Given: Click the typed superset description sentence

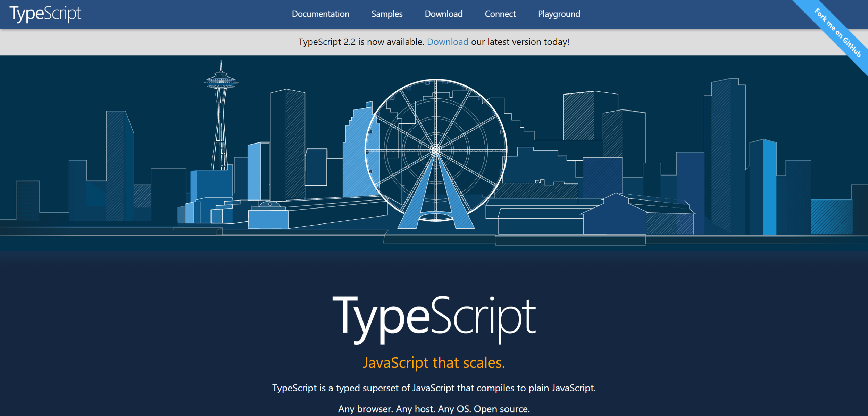Looking at the screenshot, I should 434,388.
